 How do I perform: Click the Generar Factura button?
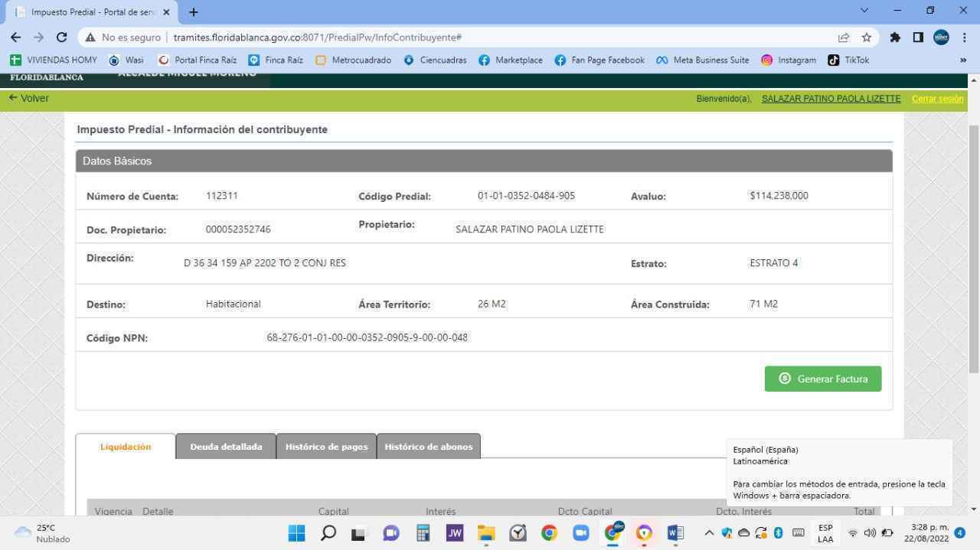[x=822, y=379]
